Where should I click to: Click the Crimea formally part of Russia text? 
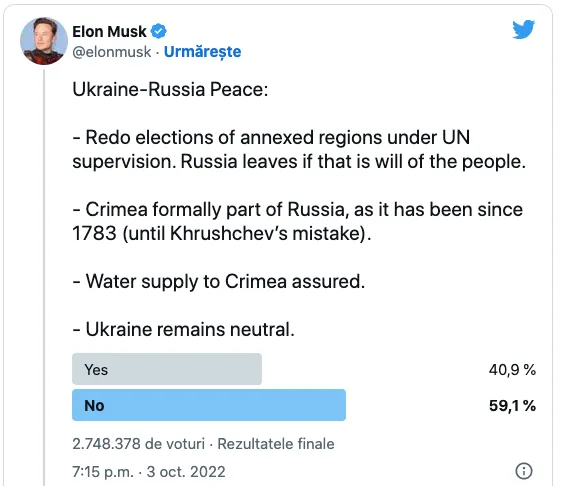(x=298, y=221)
